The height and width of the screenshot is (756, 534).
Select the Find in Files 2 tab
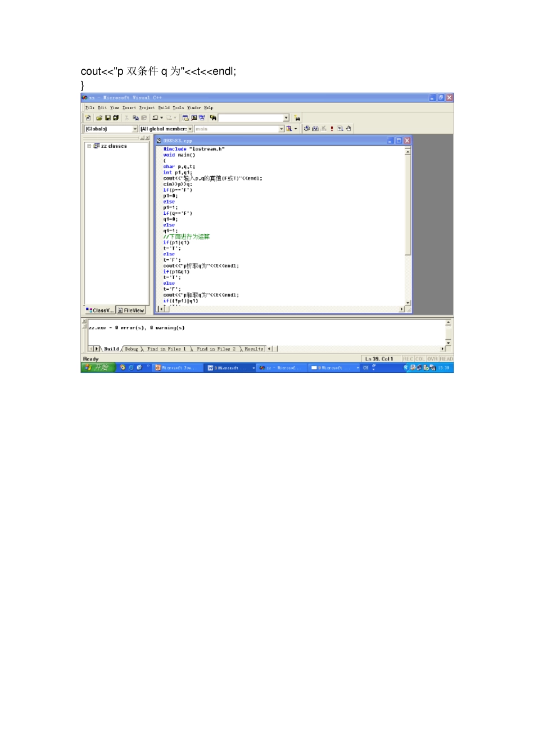tap(216, 349)
